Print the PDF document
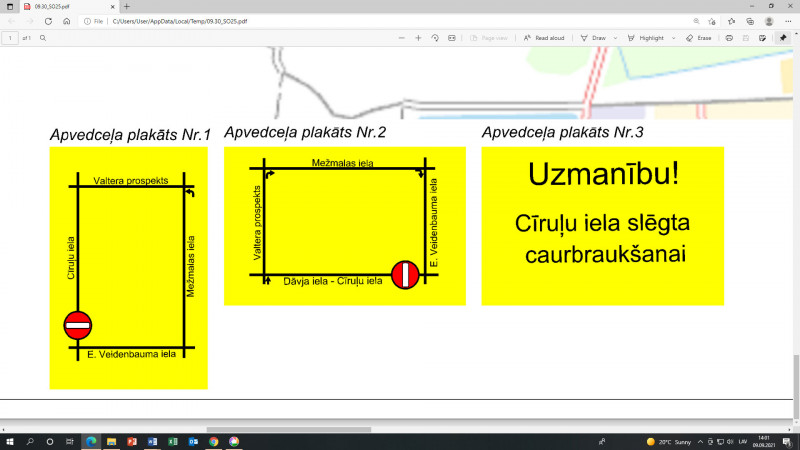The height and width of the screenshot is (450, 800). click(x=729, y=37)
